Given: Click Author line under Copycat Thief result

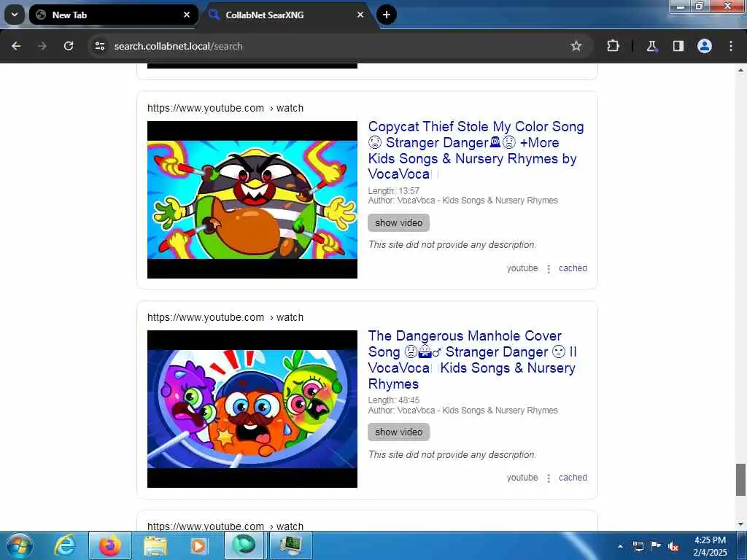Looking at the screenshot, I should (x=462, y=201).
